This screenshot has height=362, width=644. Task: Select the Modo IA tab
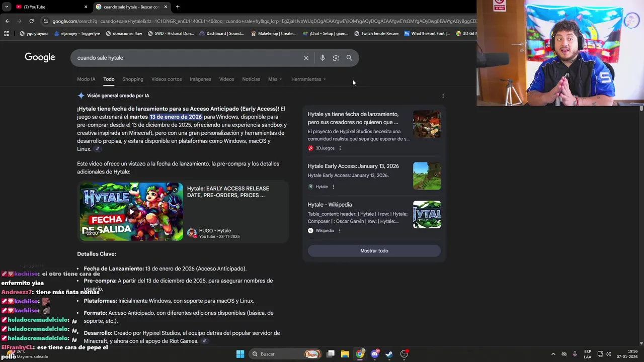click(x=86, y=79)
